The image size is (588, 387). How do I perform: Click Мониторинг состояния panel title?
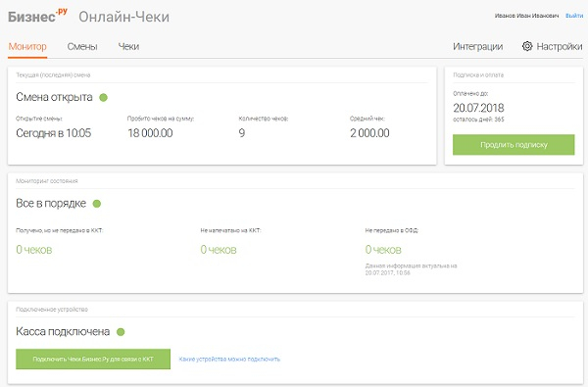46,181
